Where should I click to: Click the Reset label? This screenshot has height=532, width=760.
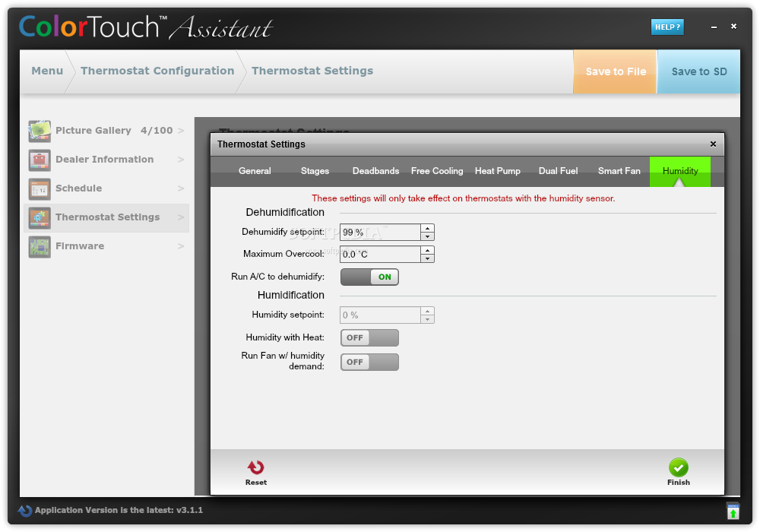click(255, 482)
